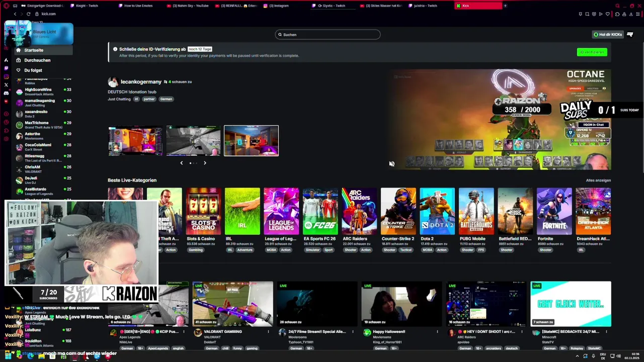
Task: Open the Opera GX main menu icon
Action: (6, 6)
